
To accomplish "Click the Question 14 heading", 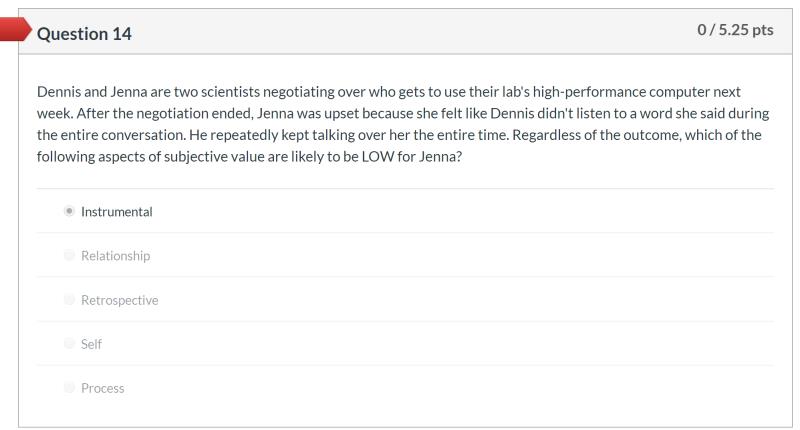I will (84, 33).
